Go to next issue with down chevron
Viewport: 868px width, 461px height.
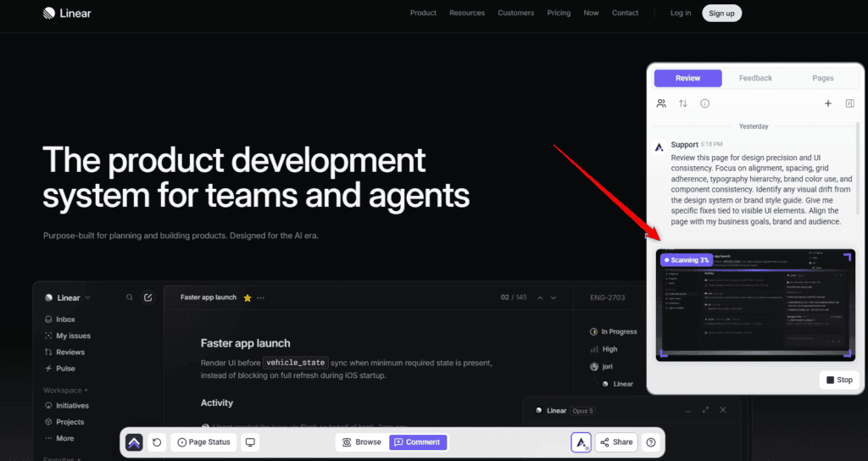click(x=553, y=297)
